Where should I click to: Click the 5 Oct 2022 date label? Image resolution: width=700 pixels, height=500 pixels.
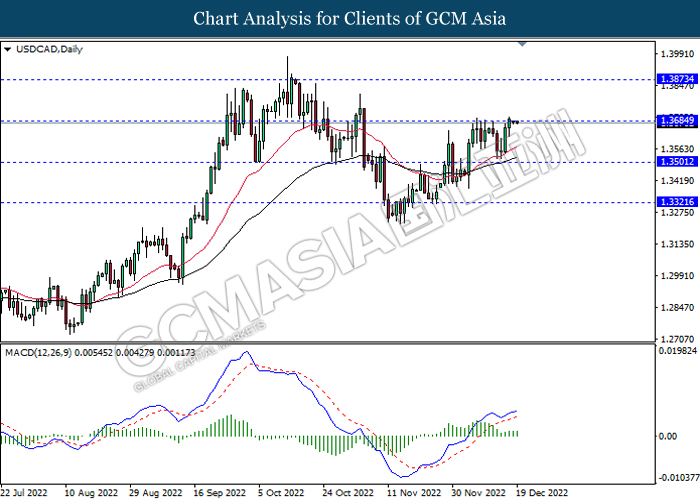click(x=281, y=493)
